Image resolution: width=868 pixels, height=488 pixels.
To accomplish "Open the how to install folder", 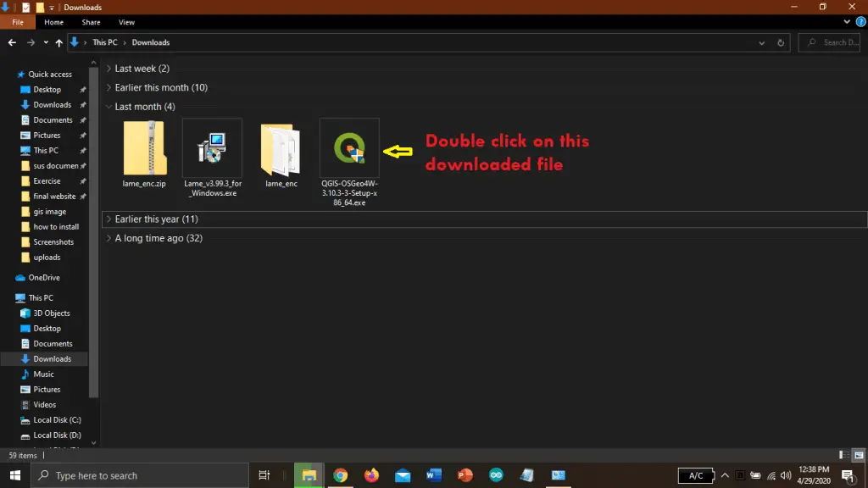I will tap(56, 227).
